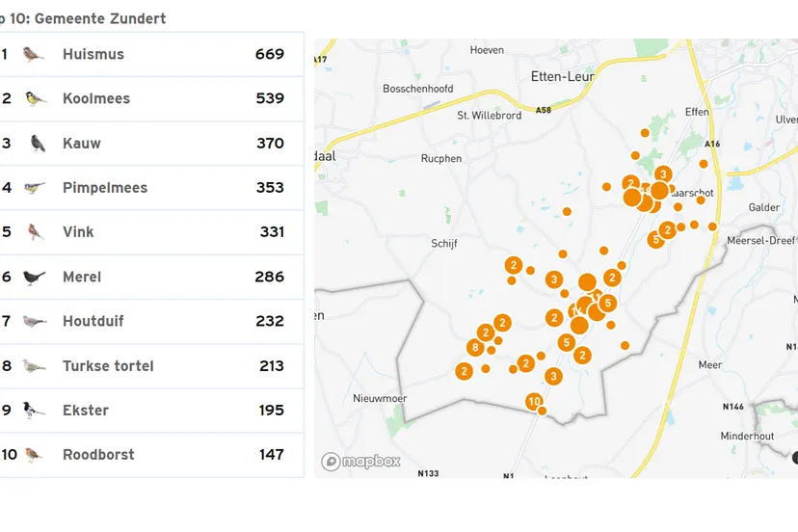Image resolution: width=798 pixels, height=532 pixels.
Task: Click the Minderhout label on the map
Action: 747,437
